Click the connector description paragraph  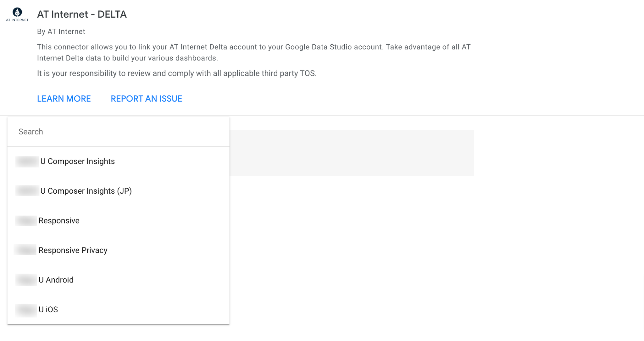[254, 53]
